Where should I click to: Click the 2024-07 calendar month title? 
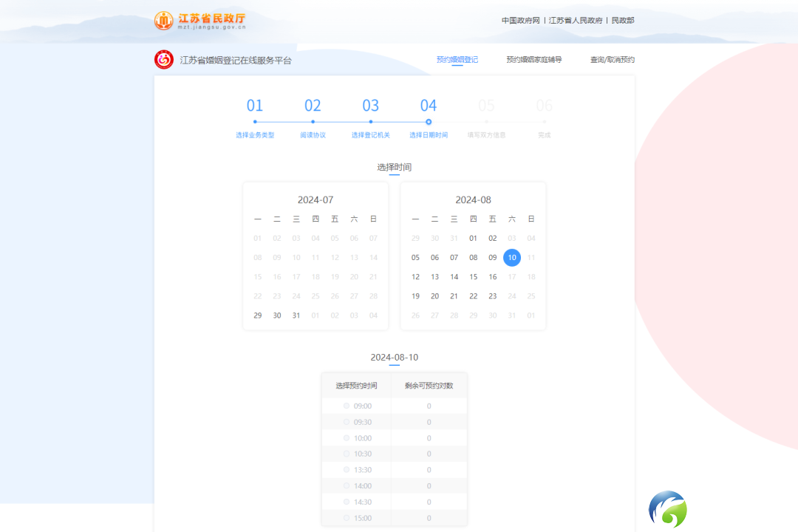pos(316,199)
